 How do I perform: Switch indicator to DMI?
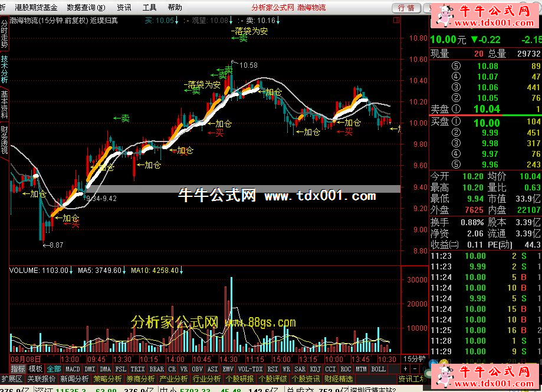click(x=90, y=369)
